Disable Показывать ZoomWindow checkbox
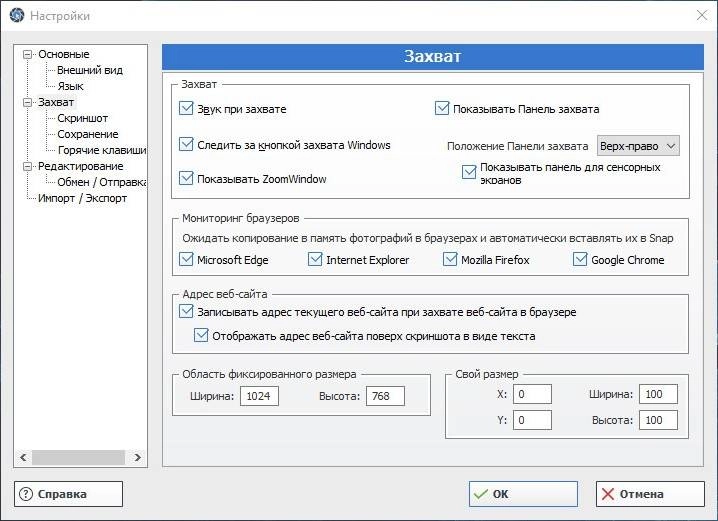The width and height of the screenshot is (718, 521). 186,178
